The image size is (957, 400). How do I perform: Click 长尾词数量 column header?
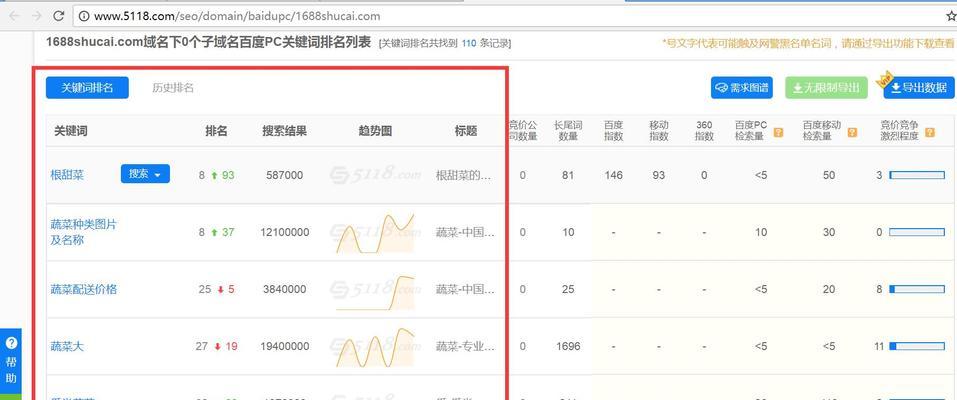(x=568, y=131)
